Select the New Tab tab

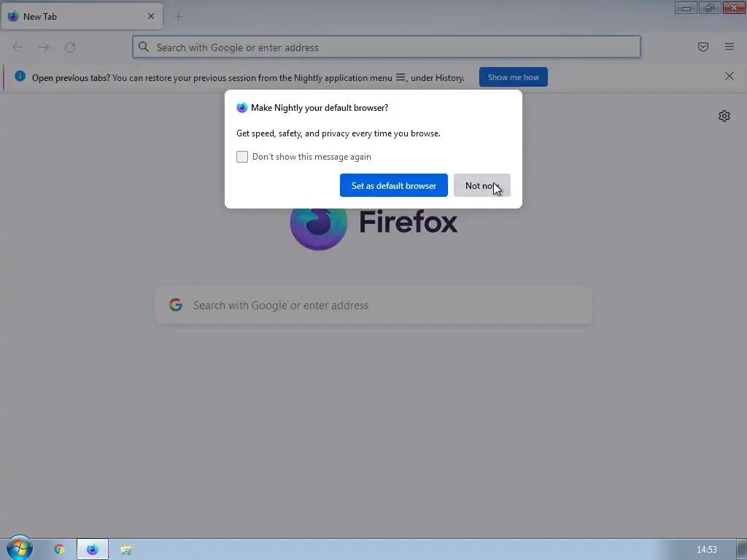pyautogui.click(x=82, y=16)
